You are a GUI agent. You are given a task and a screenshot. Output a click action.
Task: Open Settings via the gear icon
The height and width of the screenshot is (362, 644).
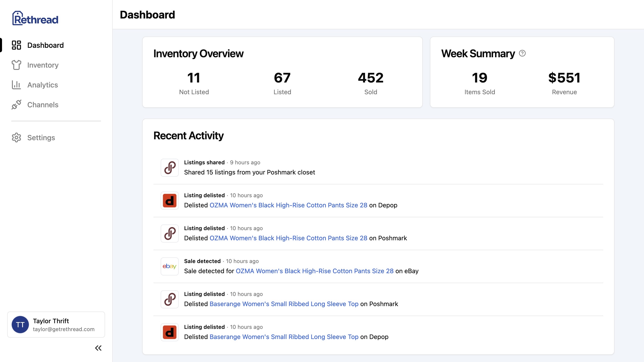coord(16,137)
